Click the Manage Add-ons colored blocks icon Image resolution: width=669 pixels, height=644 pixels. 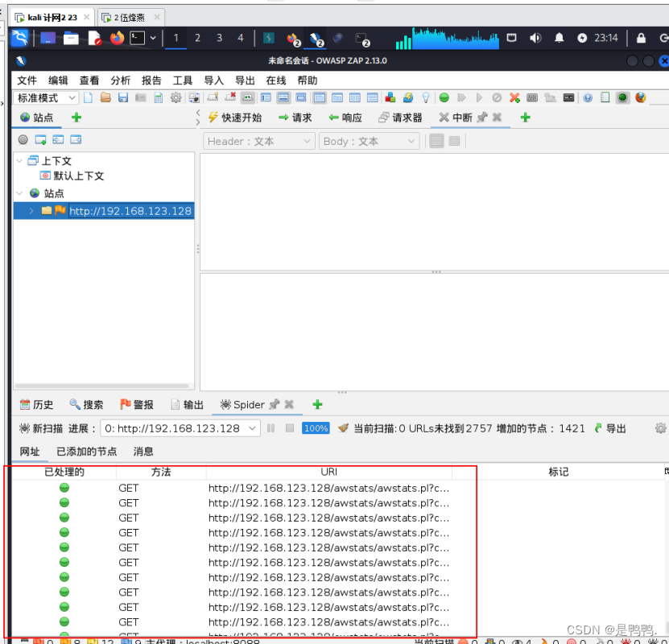click(390, 97)
